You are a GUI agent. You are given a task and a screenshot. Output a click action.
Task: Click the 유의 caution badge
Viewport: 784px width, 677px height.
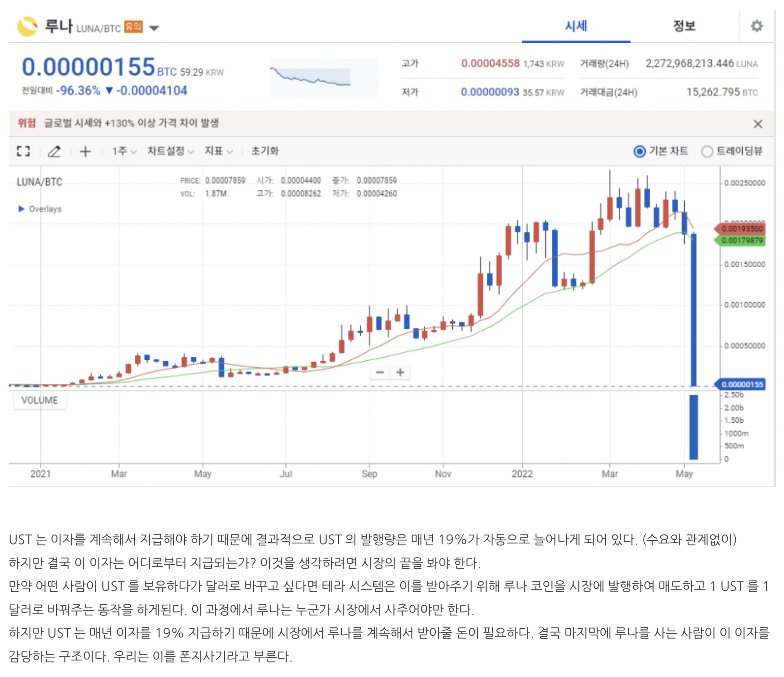[133, 26]
